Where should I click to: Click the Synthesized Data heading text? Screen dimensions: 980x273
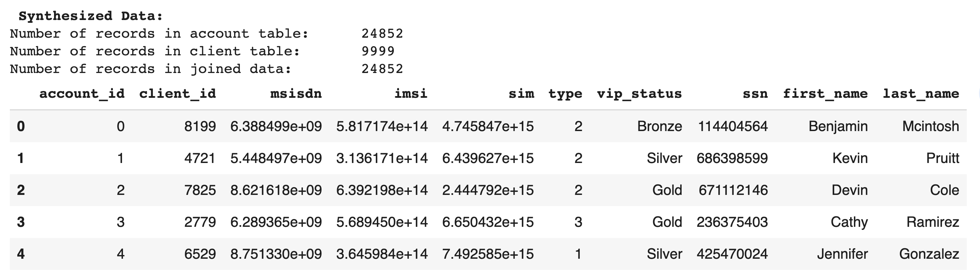[x=90, y=16]
